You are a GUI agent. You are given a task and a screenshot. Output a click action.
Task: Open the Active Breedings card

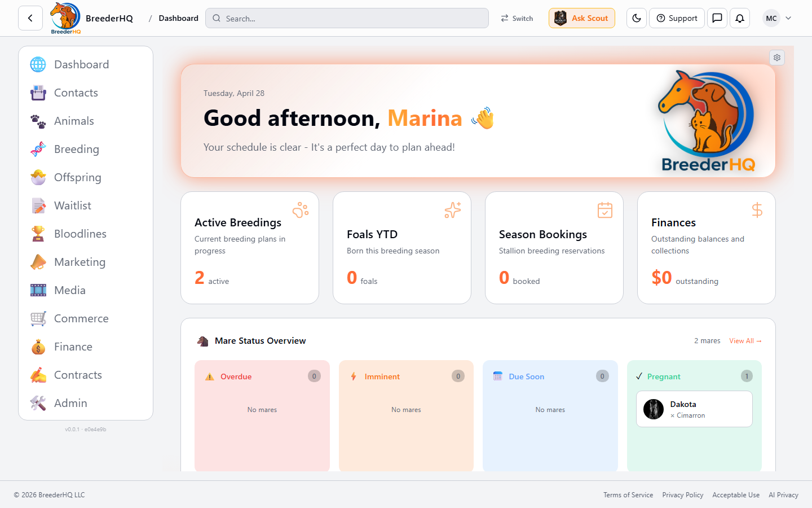click(x=250, y=248)
